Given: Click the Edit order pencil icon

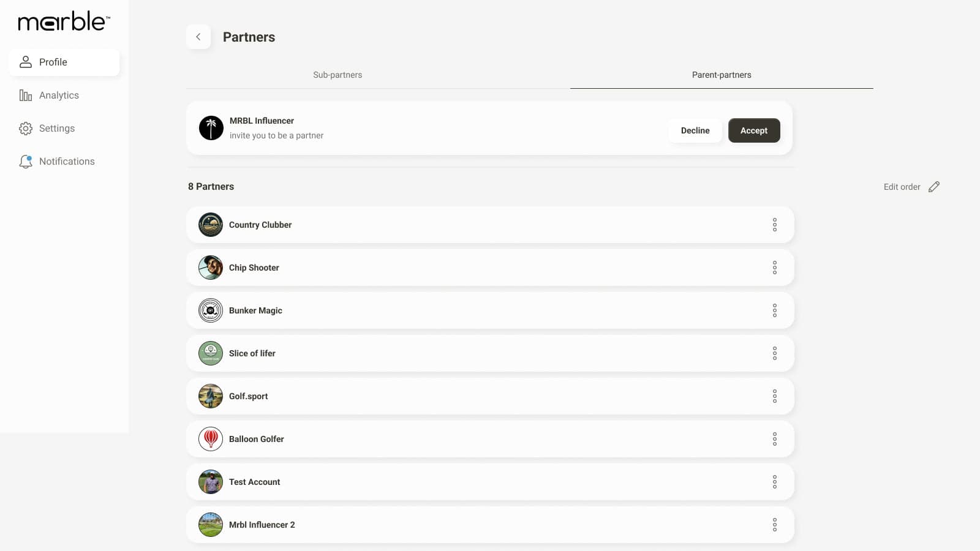Looking at the screenshot, I should [933, 187].
